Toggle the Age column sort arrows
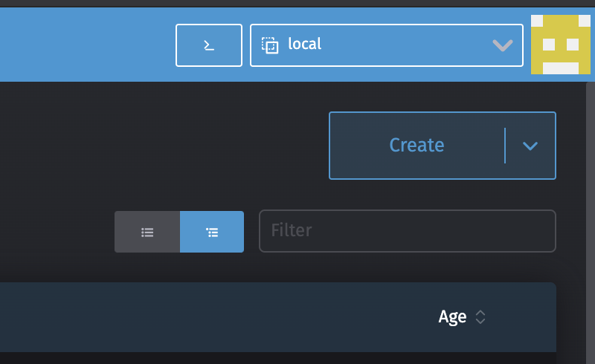This screenshot has height=364, width=595. [x=480, y=317]
